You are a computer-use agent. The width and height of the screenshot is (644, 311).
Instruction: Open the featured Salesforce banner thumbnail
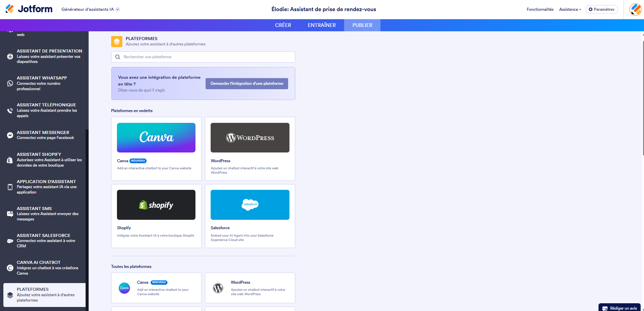tap(250, 205)
